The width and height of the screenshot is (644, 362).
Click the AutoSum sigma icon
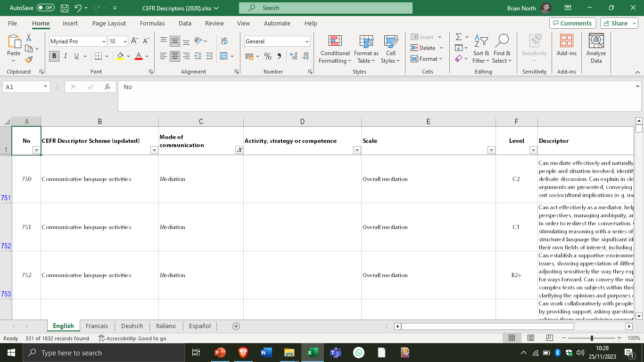click(x=458, y=37)
